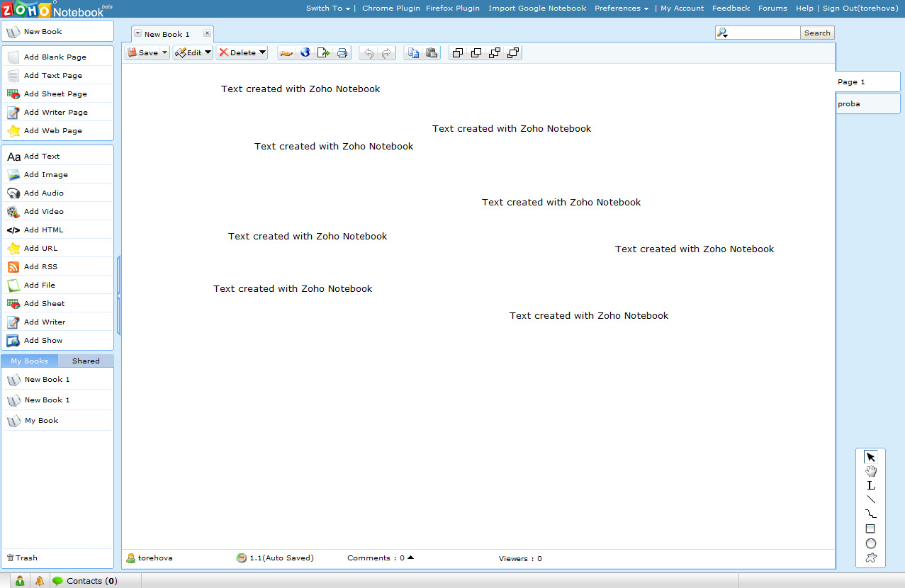Viewport: 905px width, 588px height.
Task: Click the export page icon
Action: pyautogui.click(x=324, y=52)
